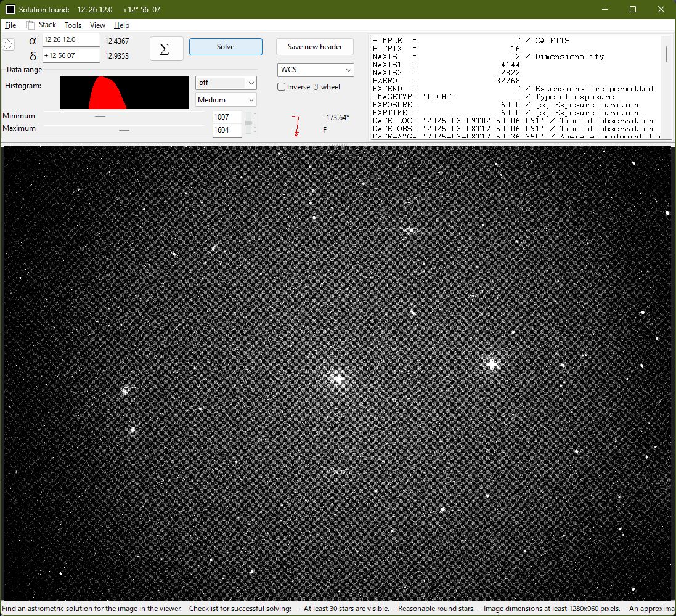Image resolution: width=676 pixels, height=616 pixels.
Task: Click the Maximum data range slider
Action: 124,130
